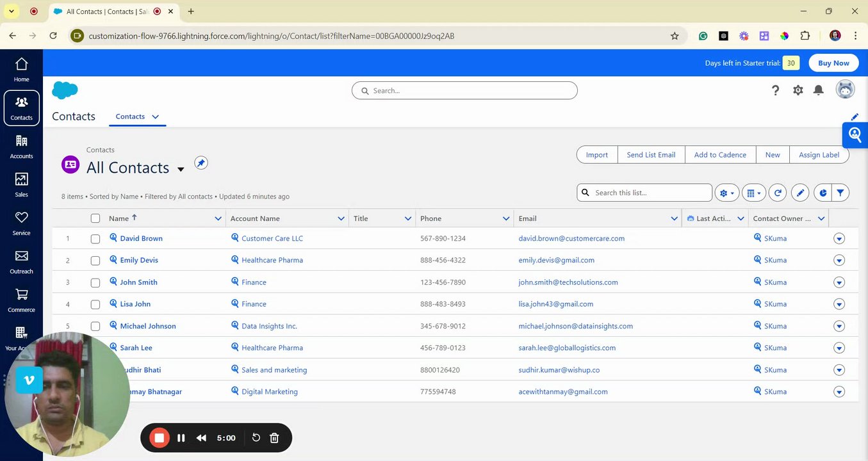Image resolution: width=868 pixels, height=461 pixels.
Task: Open the Title column dropdown
Action: [x=407, y=218]
